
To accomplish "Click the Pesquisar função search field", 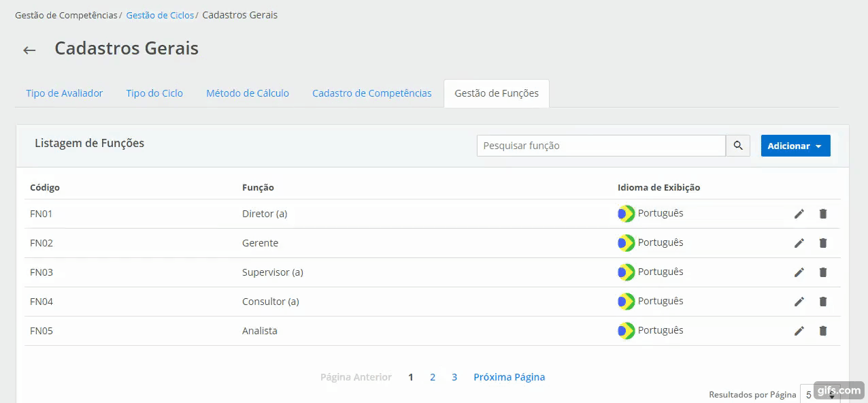I will pos(601,146).
